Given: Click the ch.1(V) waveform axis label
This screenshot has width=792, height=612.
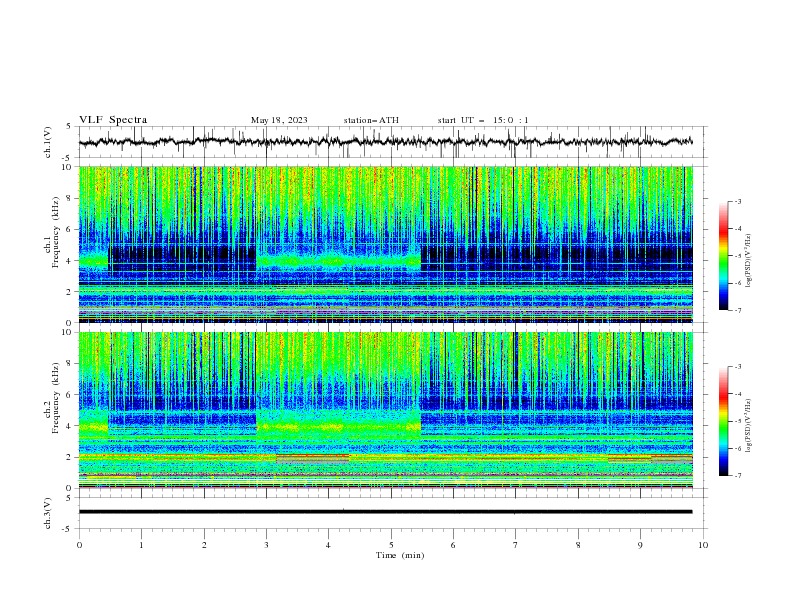Looking at the screenshot, I should pyautogui.click(x=48, y=142).
